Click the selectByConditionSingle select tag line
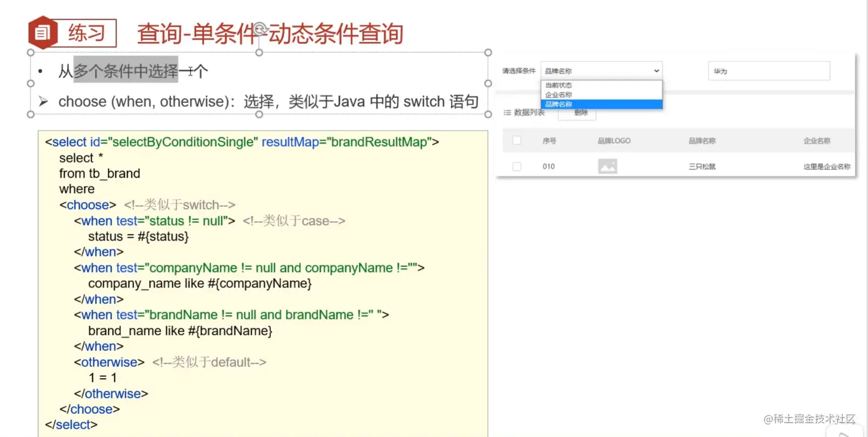Image resolution: width=868 pixels, height=437 pixels. [242, 142]
